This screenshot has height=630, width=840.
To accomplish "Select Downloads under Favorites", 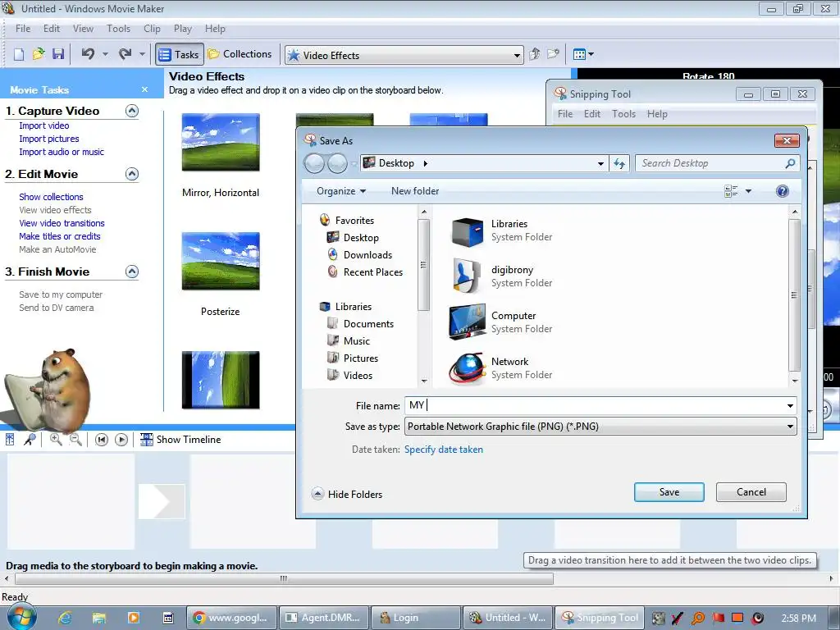I will pyautogui.click(x=360, y=255).
